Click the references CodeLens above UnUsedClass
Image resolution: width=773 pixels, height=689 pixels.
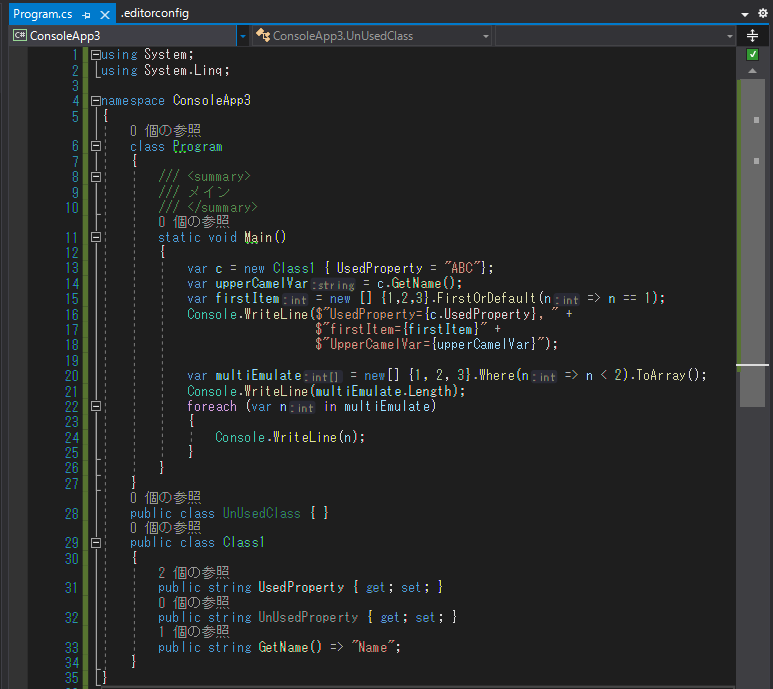click(165, 498)
